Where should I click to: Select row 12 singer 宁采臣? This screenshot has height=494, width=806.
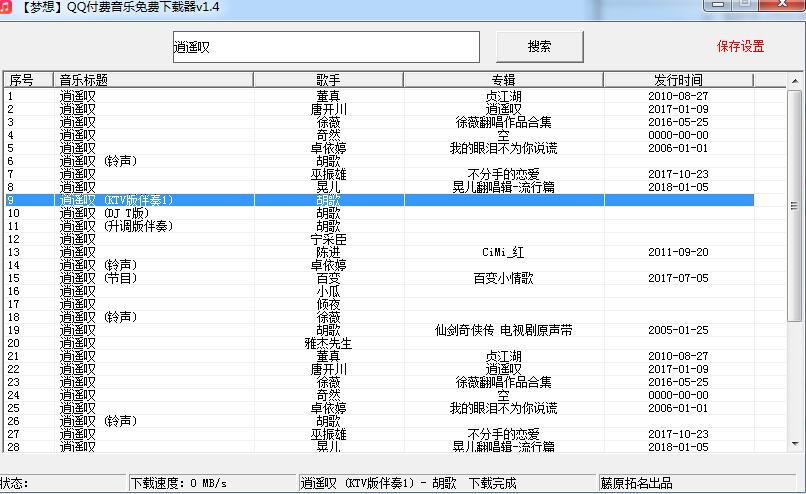pos(328,239)
